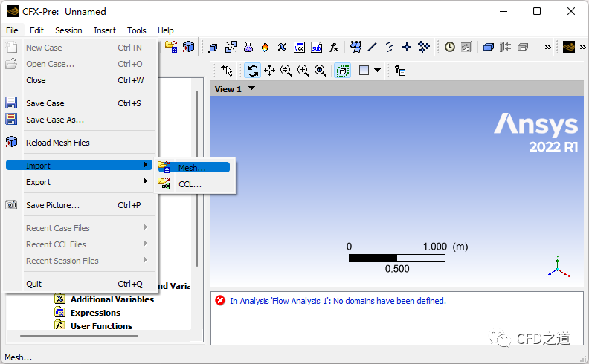The image size is (589, 364).
Task: Click the View 1 label
Action: pyautogui.click(x=228, y=89)
